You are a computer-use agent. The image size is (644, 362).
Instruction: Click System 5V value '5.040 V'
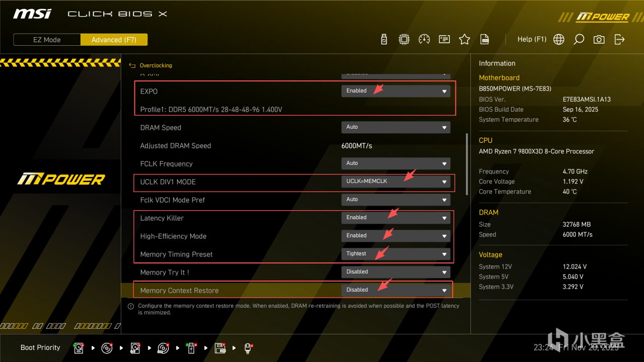coord(573,277)
